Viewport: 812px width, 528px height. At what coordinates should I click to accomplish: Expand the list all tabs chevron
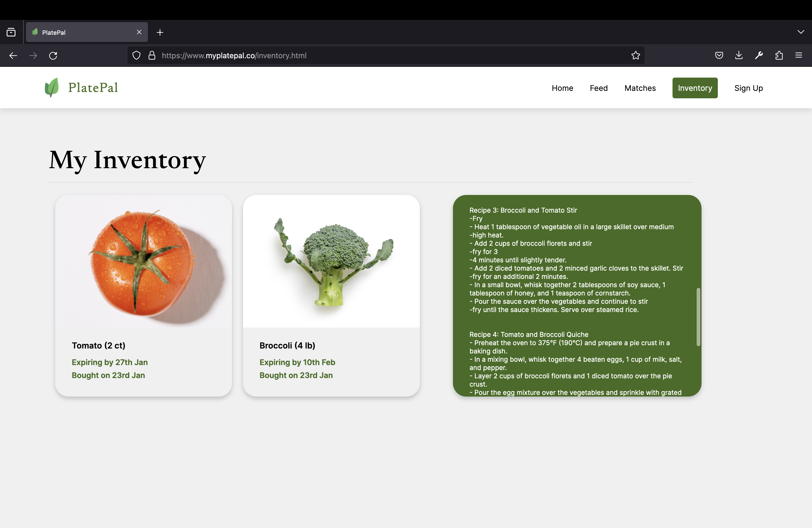click(801, 32)
